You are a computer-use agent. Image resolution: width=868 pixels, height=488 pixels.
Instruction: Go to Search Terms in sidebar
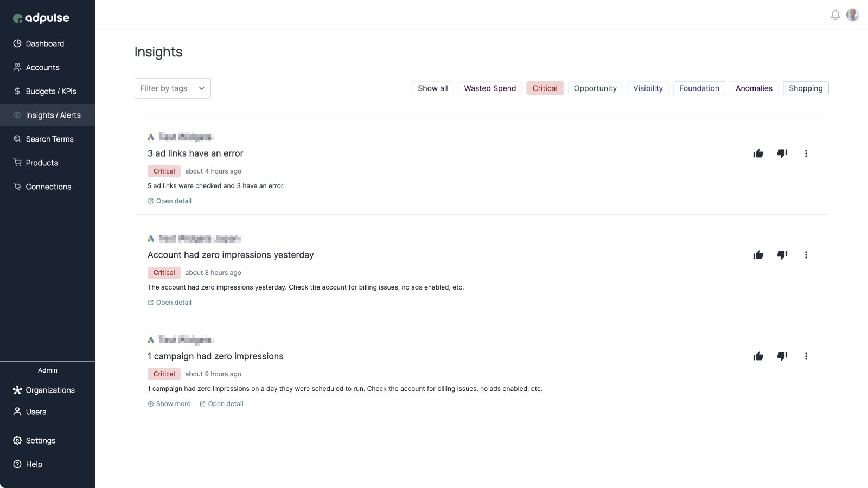click(49, 139)
